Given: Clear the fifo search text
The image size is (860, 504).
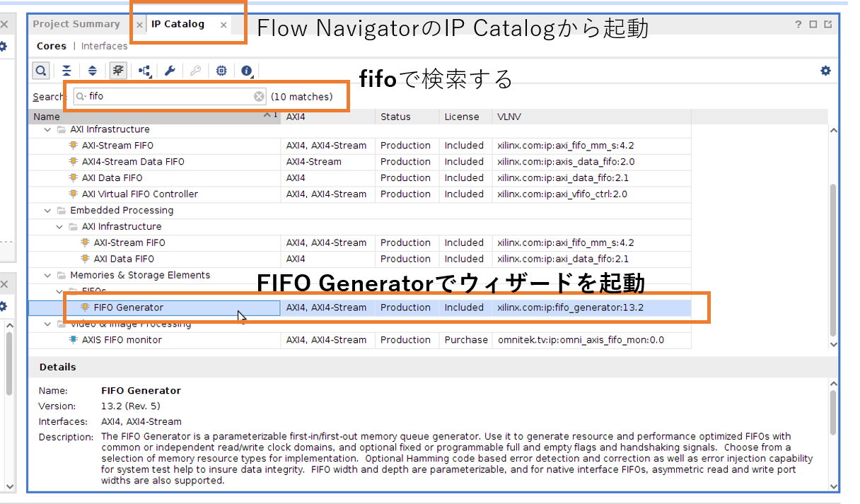Looking at the screenshot, I should pyautogui.click(x=259, y=97).
